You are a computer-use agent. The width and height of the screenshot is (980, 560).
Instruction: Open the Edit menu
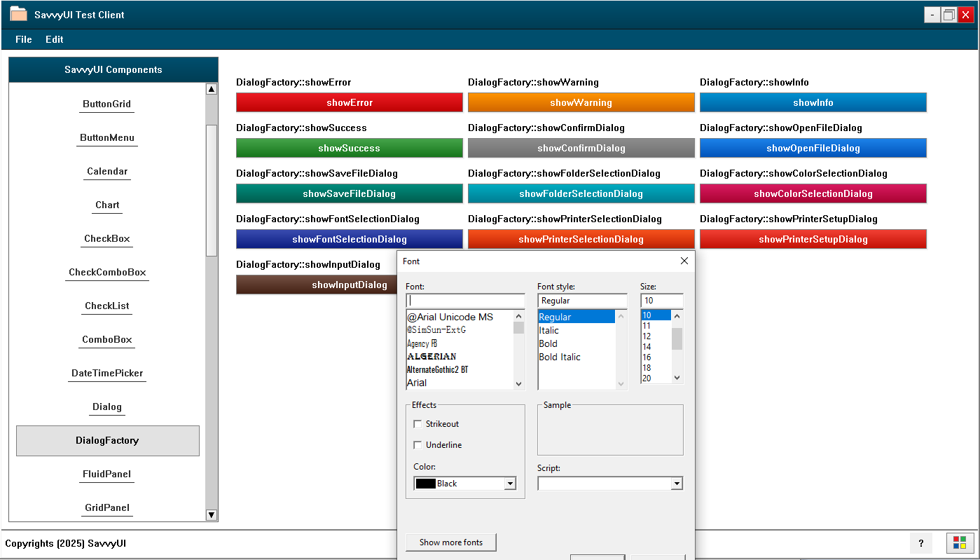[x=55, y=40]
